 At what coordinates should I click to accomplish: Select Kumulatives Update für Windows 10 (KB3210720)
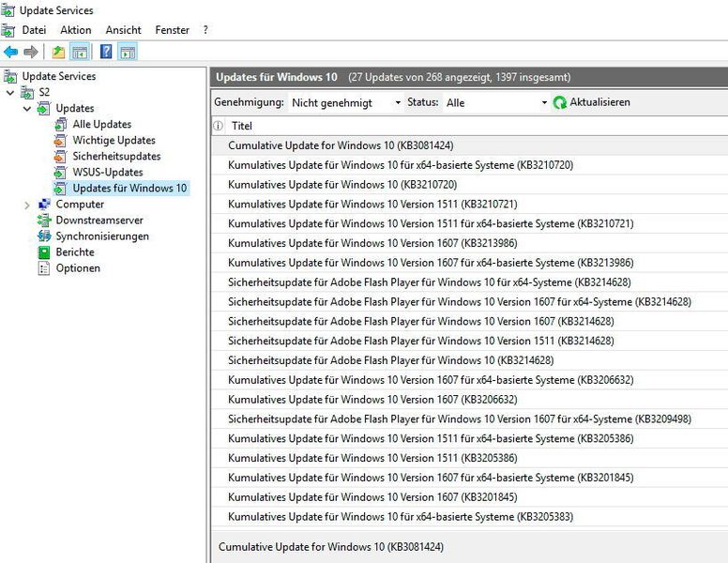tap(469, 185)
